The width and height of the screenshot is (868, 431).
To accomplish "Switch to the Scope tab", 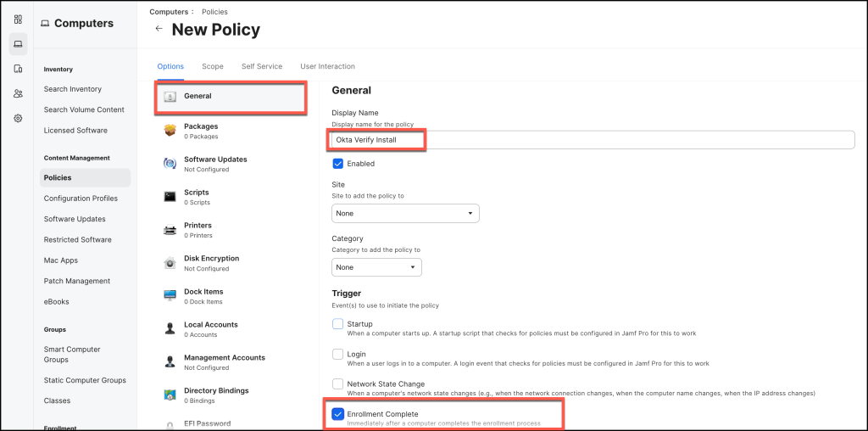I will (212, 66).
